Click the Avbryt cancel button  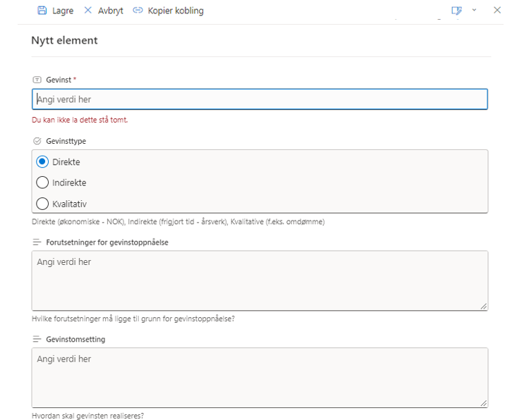[103, 11]
